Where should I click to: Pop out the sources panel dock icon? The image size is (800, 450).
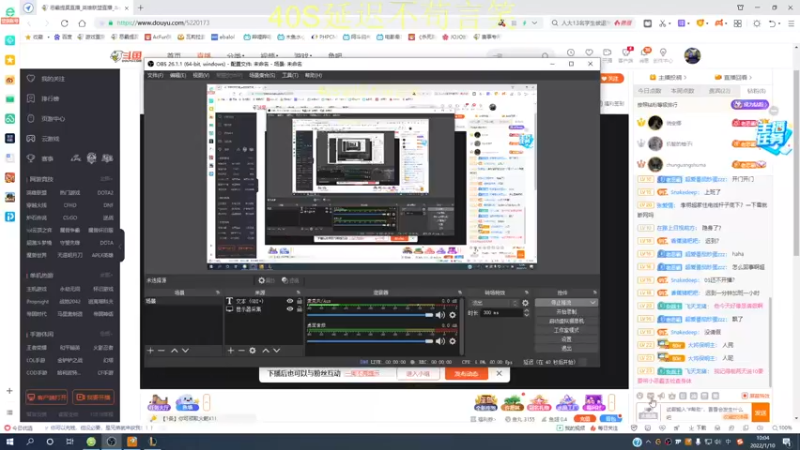coord(298,293)
